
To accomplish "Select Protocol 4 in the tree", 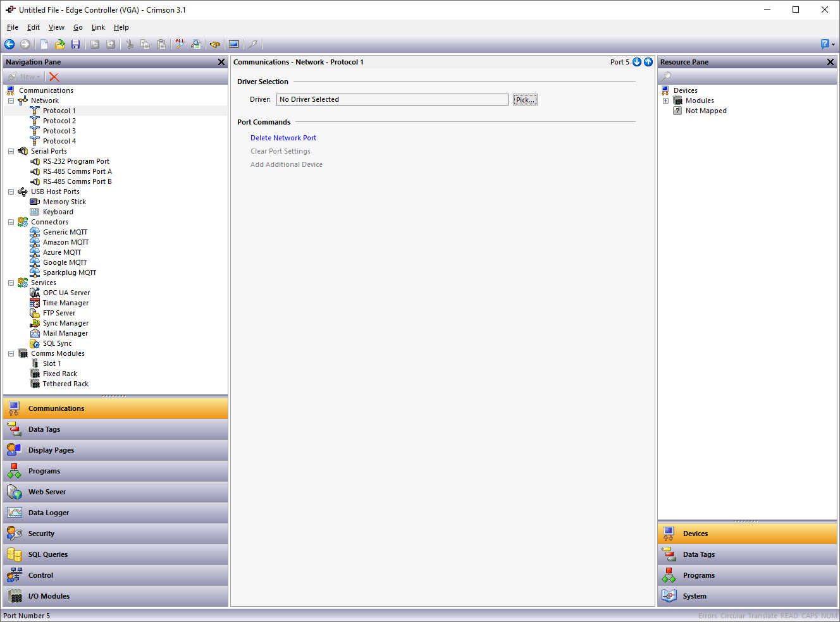I will click(x=59, y=141).
